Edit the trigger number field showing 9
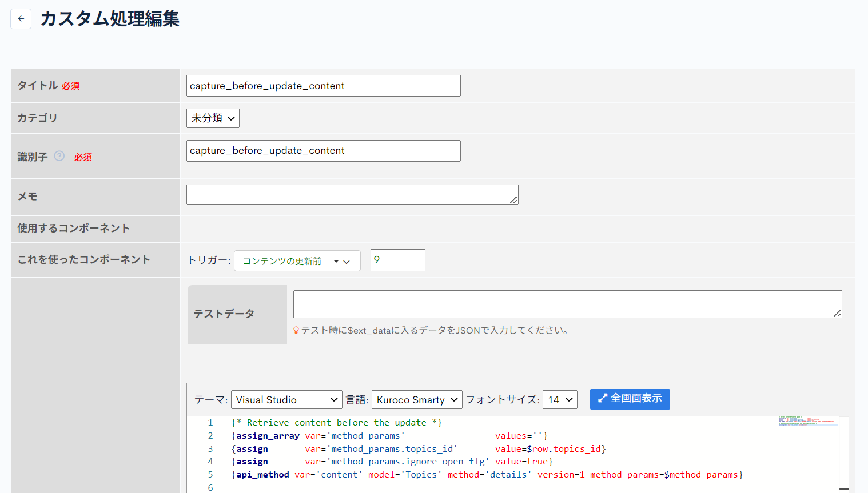Viewport: 868px width, 493px height. coord(397,260)
